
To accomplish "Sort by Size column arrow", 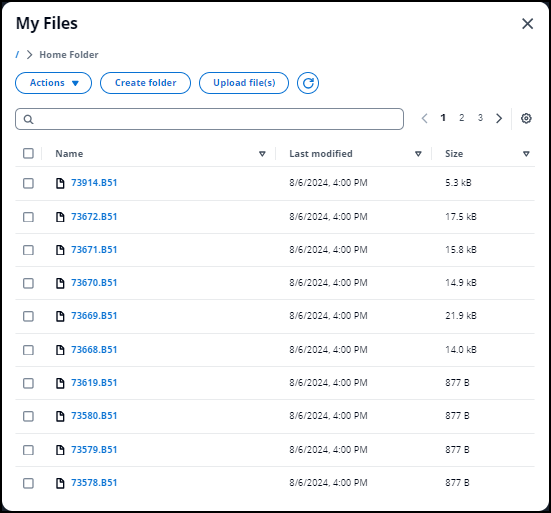I will (526, 154).
